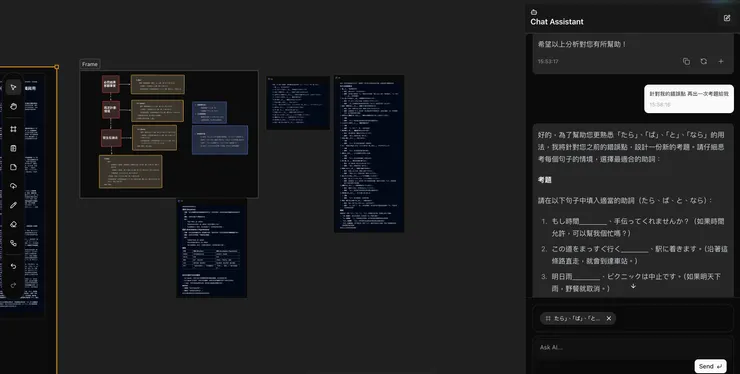This screenshot has width=740, height=374.
Task: Select the text card tool
Action: click(x=13, y=148)
